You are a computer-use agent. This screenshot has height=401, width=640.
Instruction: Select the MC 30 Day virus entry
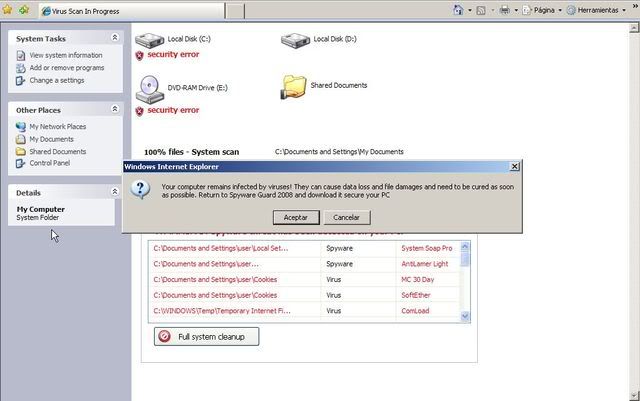point(418,280)
